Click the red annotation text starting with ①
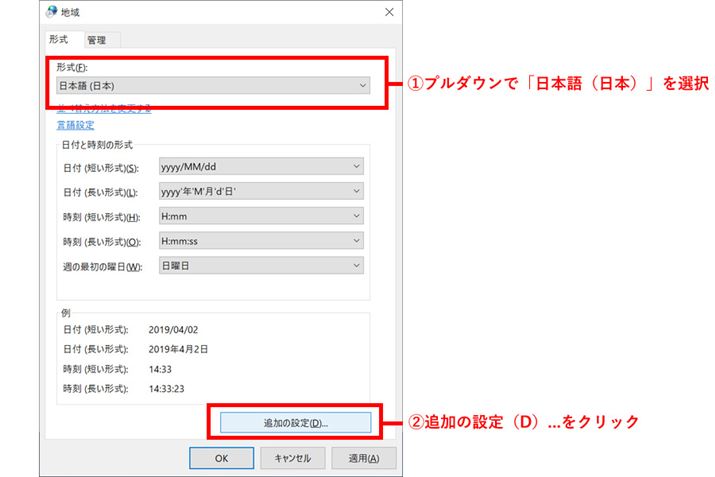 [556, 84]
